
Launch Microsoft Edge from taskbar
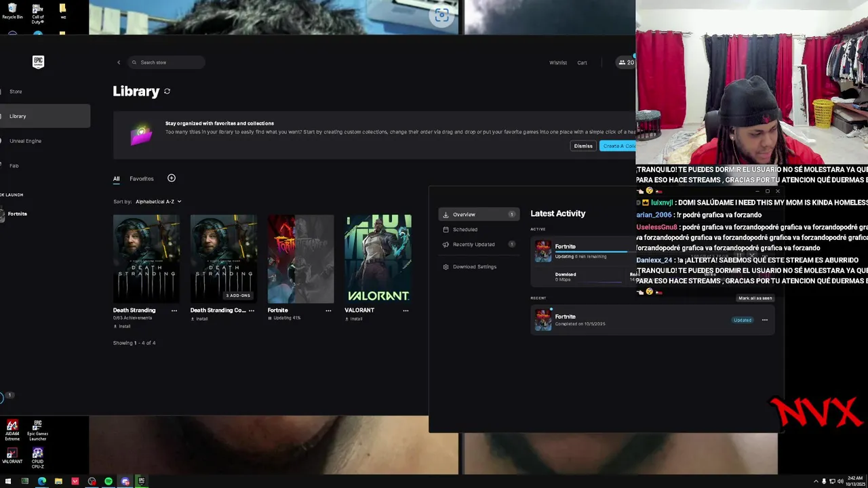(42, 481)
